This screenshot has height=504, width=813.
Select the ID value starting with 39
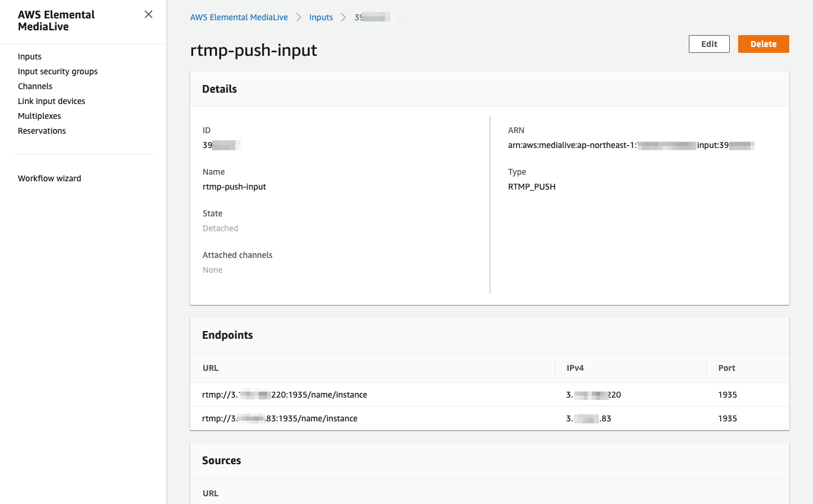pyautogui.click(x=221, y=145)
